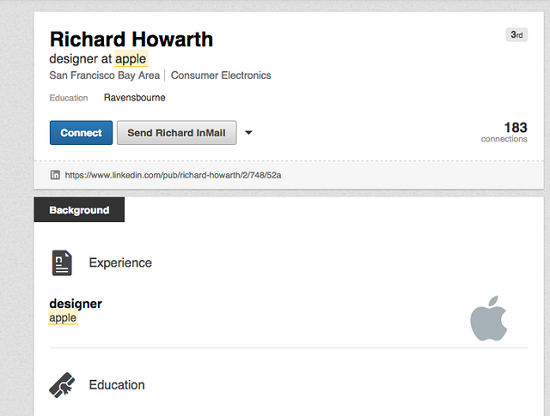The width and height of the screenshot is (550, 416).
Task: Click the 3rd degree connection badge
Action: [x=517, y=35]
